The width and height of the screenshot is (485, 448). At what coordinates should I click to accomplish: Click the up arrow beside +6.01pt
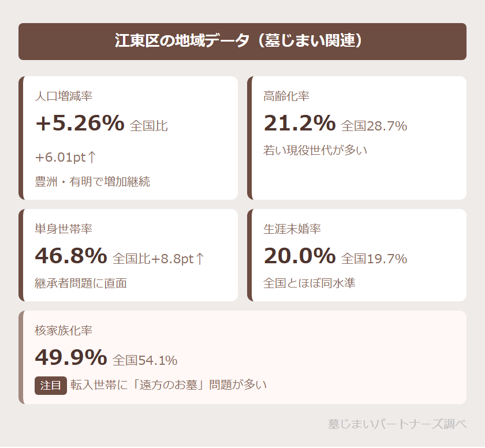pos(92,157)
